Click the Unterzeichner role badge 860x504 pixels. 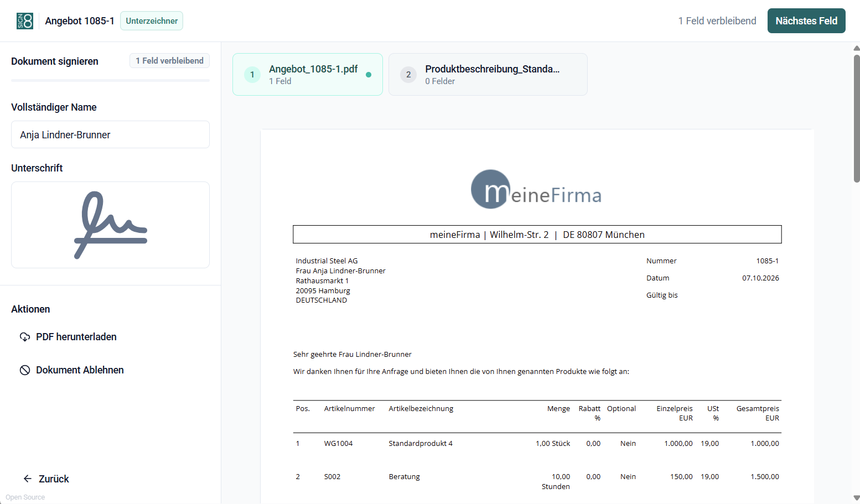(x=152, y=21)
